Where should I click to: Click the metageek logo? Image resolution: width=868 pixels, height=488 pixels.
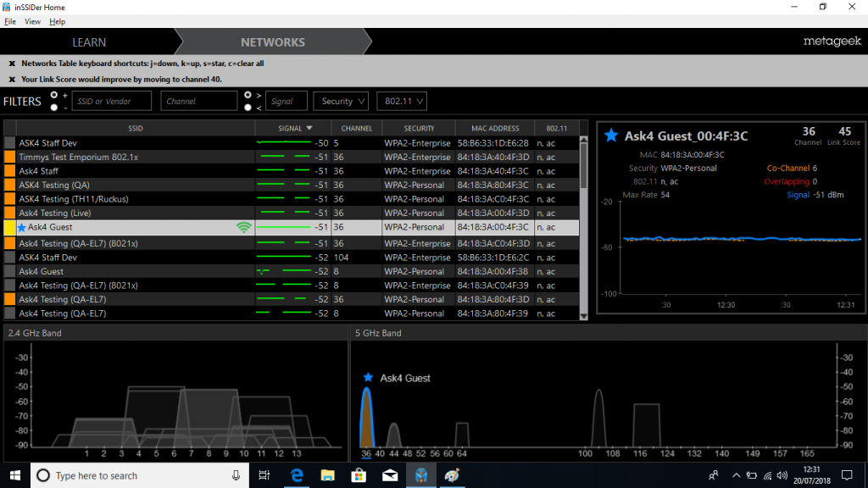coord(831,41)
